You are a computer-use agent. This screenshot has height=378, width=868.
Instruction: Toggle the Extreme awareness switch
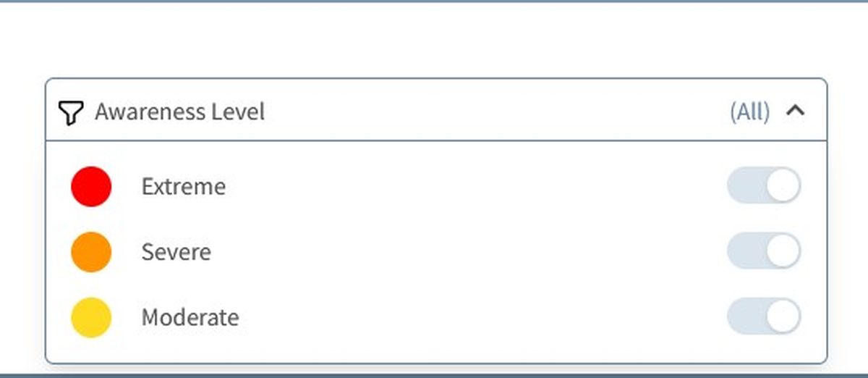tap(764, 186)
